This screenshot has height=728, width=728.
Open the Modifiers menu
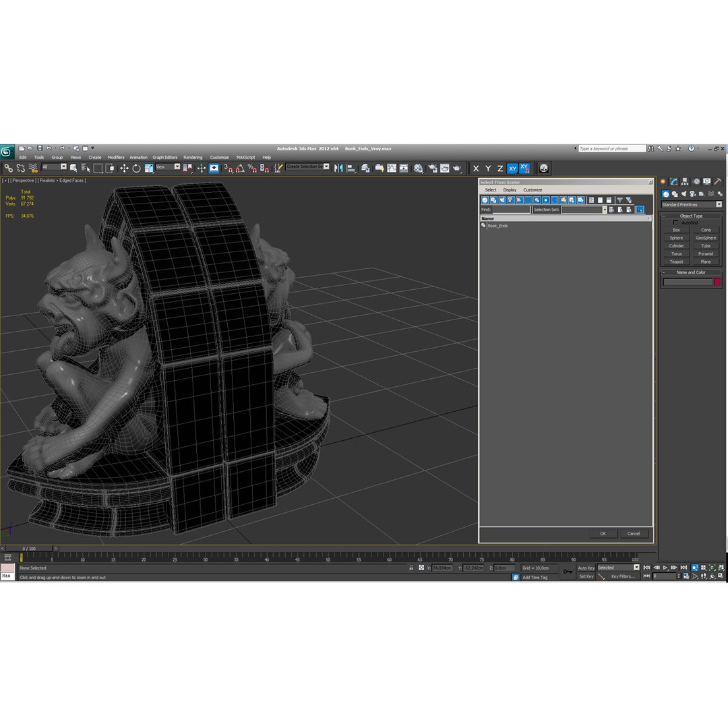coord(116,157)
